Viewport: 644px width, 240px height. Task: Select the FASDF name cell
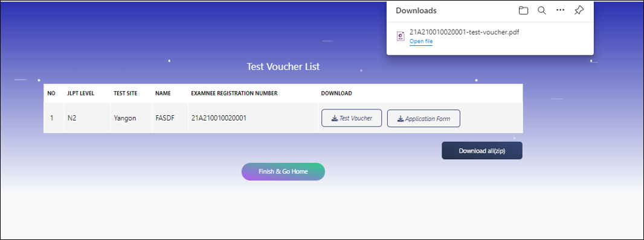(x=170, y=118)
